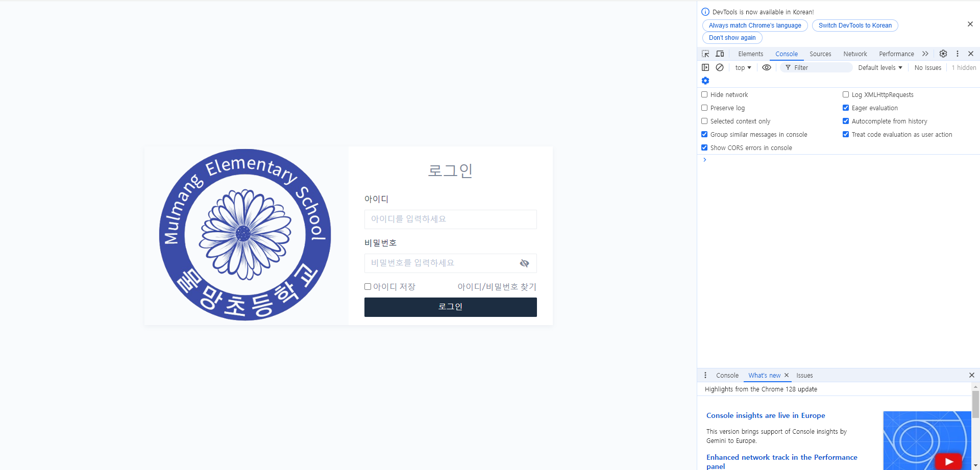The width and height of the screenshot is (980, 470).
Task: Open the Network tab
Action: 855,54
